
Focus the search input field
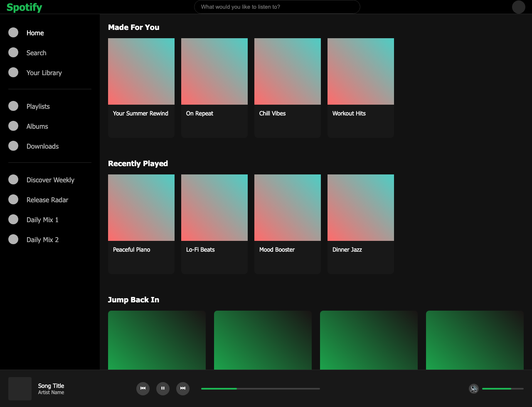click(277, 7)
